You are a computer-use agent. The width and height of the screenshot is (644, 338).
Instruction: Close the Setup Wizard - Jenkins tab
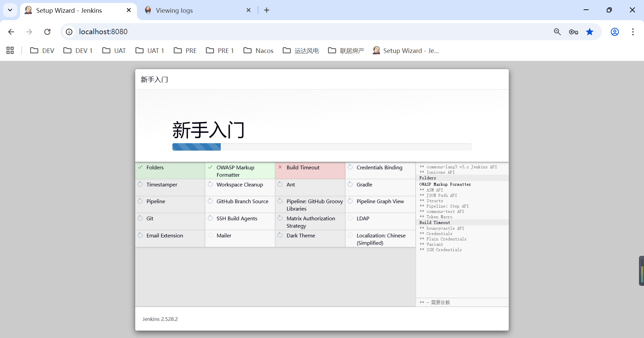tap(129, 10)
